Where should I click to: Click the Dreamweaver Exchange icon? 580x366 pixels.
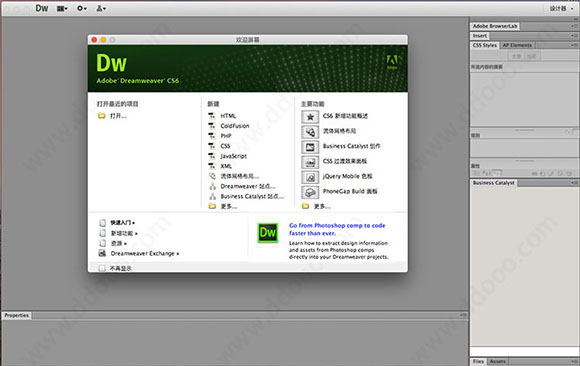[x=102, y=253]
